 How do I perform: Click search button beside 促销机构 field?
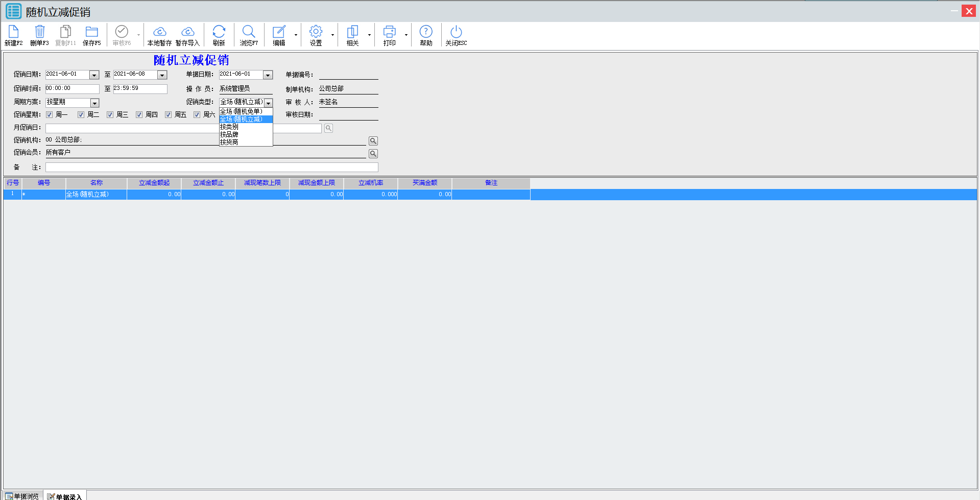point(373,141)
